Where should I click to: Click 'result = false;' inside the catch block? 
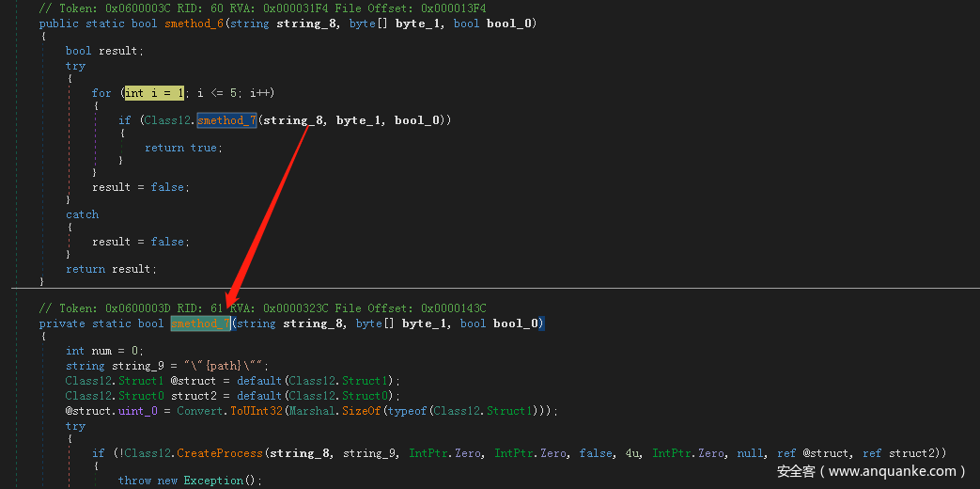[141, 242]
